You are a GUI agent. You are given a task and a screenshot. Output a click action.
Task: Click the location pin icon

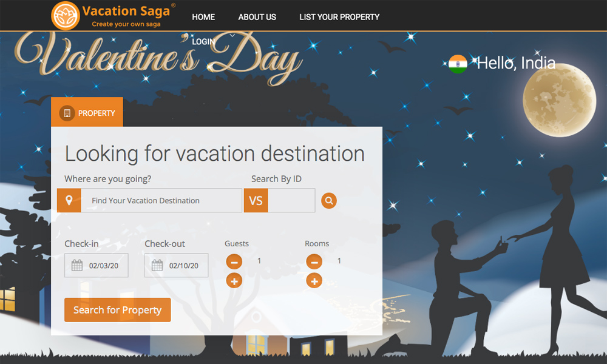tap(69, 200)
